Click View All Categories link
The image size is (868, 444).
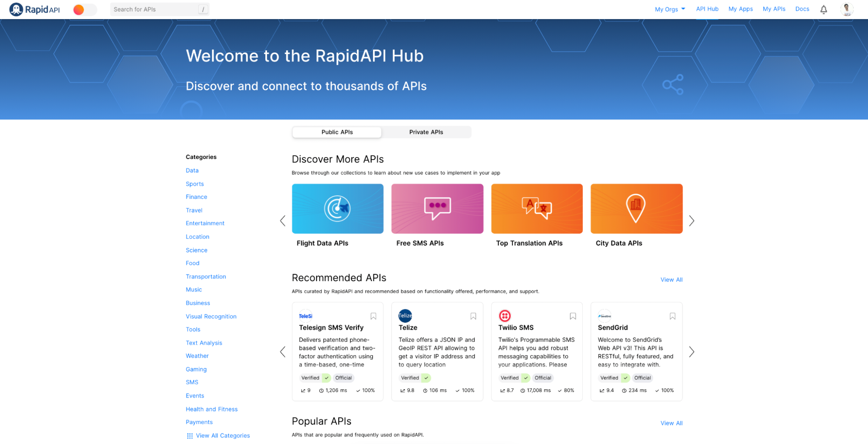(218, 436)
